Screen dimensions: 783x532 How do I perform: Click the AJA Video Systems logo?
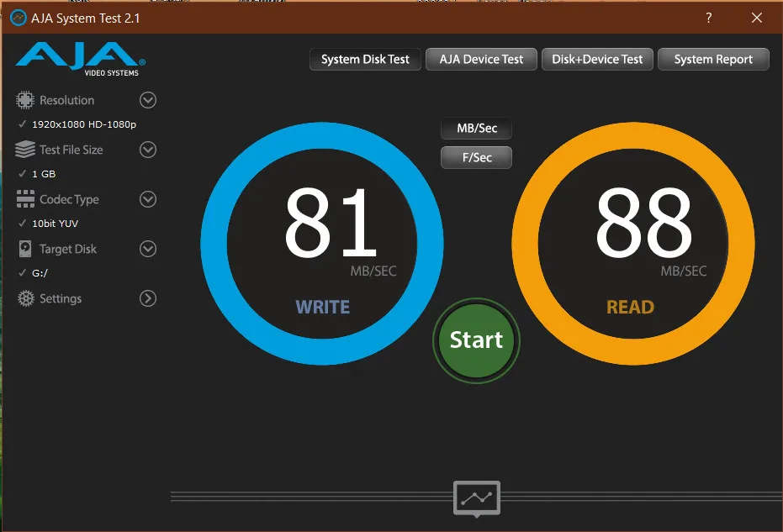[81, 60]
